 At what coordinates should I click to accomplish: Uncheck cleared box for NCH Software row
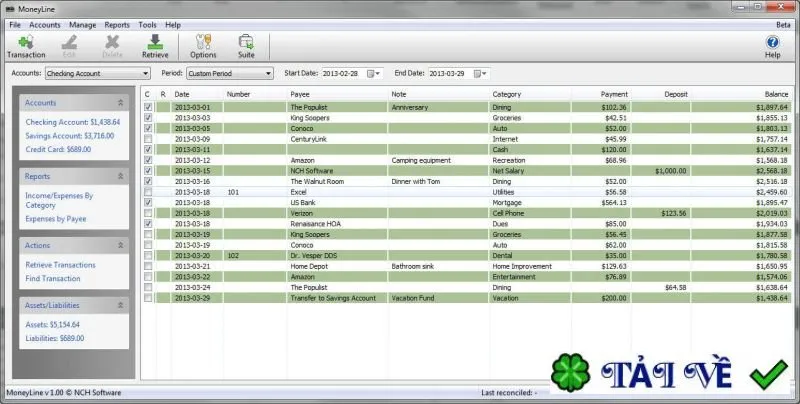(148, 171)
